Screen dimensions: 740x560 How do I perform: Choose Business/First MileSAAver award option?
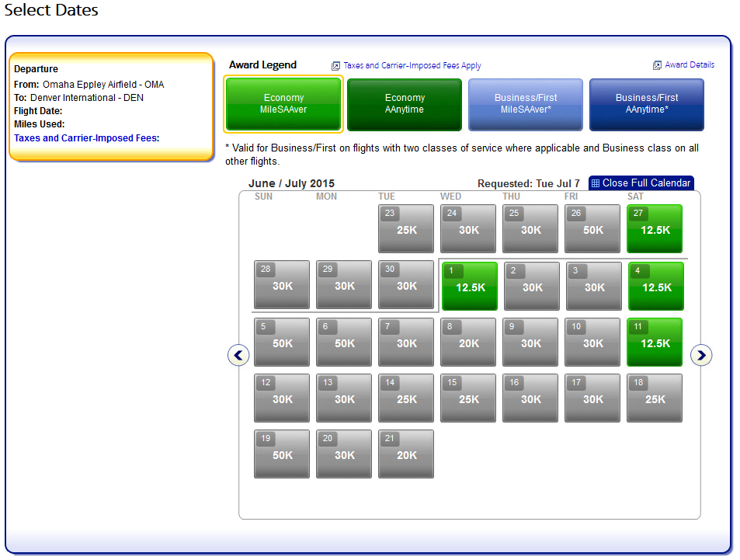tap(526, 104)
